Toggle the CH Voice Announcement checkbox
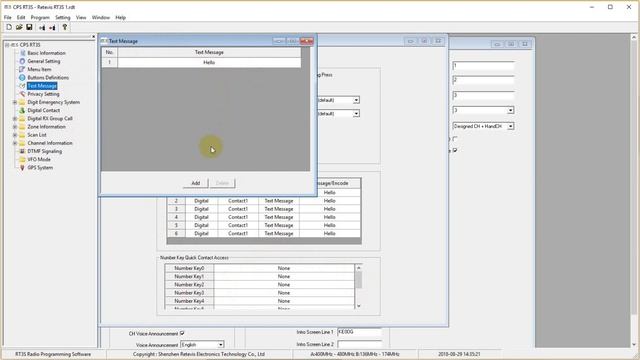640x360 pixels. [x=182, y=333]
